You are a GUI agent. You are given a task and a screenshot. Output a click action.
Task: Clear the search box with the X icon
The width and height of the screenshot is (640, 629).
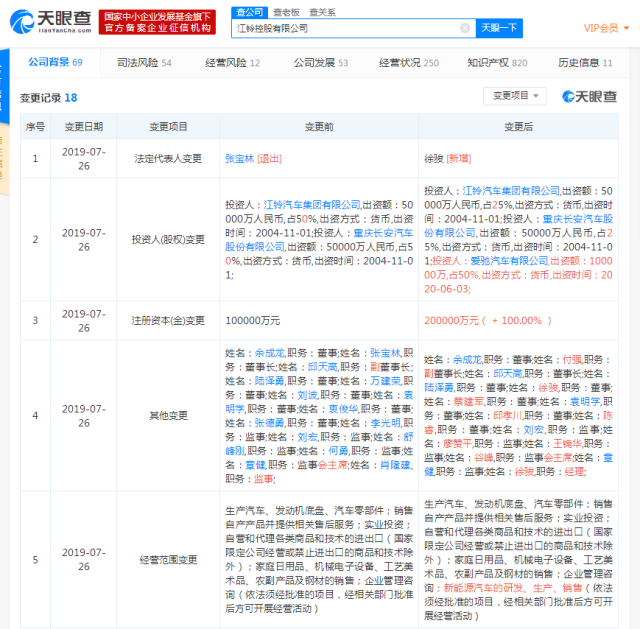[465, 28]
